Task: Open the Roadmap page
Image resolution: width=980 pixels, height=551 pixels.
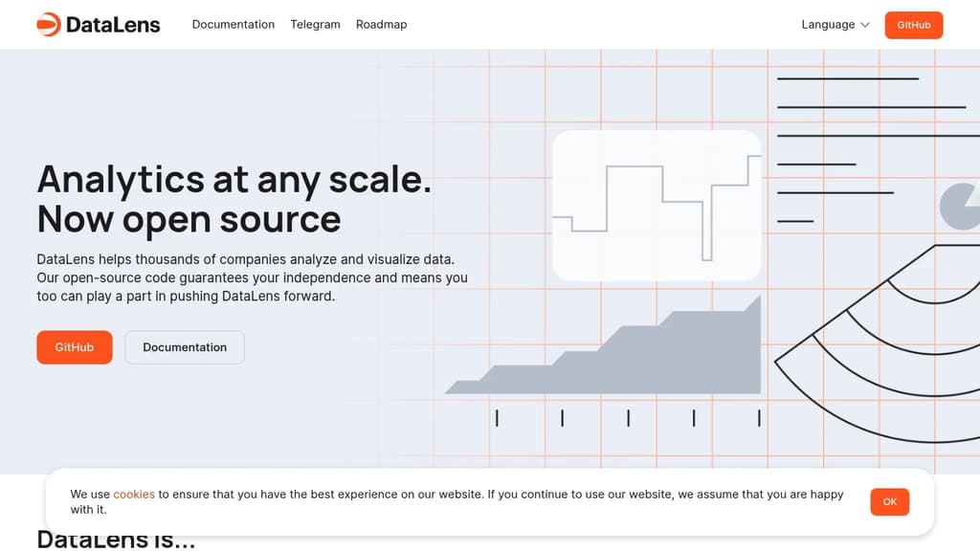Action: (381, 24)
